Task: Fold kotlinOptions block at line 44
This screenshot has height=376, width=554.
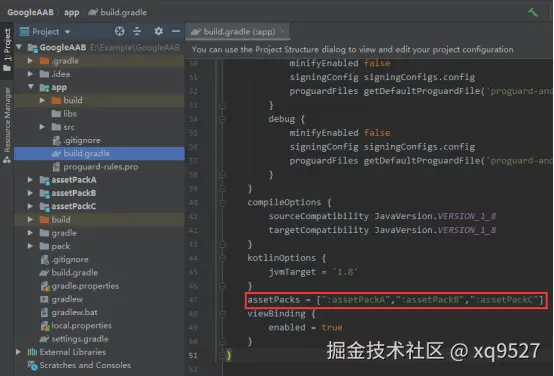Action: 222,258
